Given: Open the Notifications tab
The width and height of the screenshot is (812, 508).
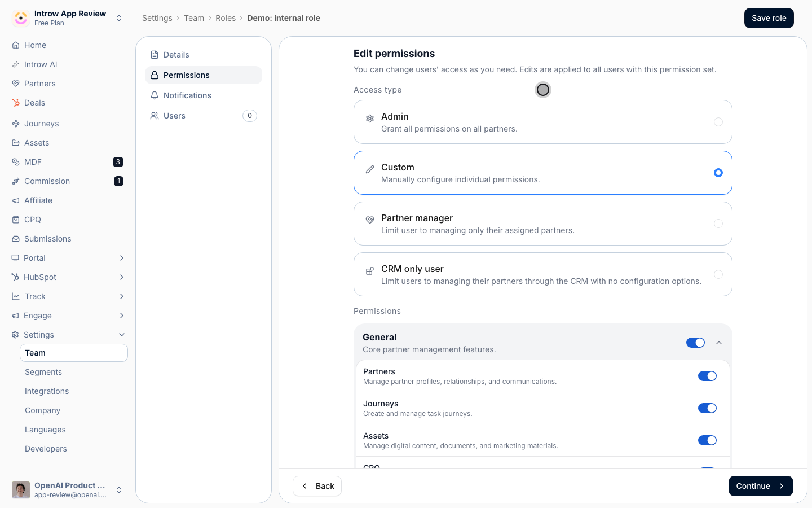Looking at the screenshot, I should (x=204, y=95).
